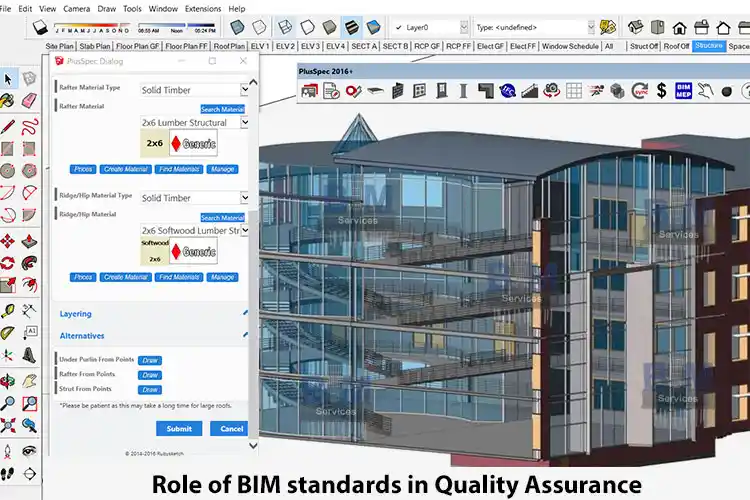Screen dimensions: 750x500
Task: Activate the red Move arrows tool
Action: [8, 241]
